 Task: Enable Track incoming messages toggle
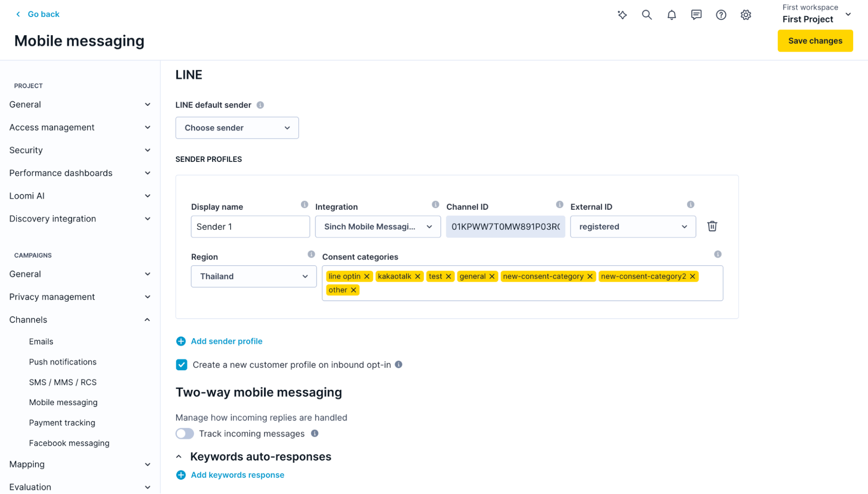[185, 434]
